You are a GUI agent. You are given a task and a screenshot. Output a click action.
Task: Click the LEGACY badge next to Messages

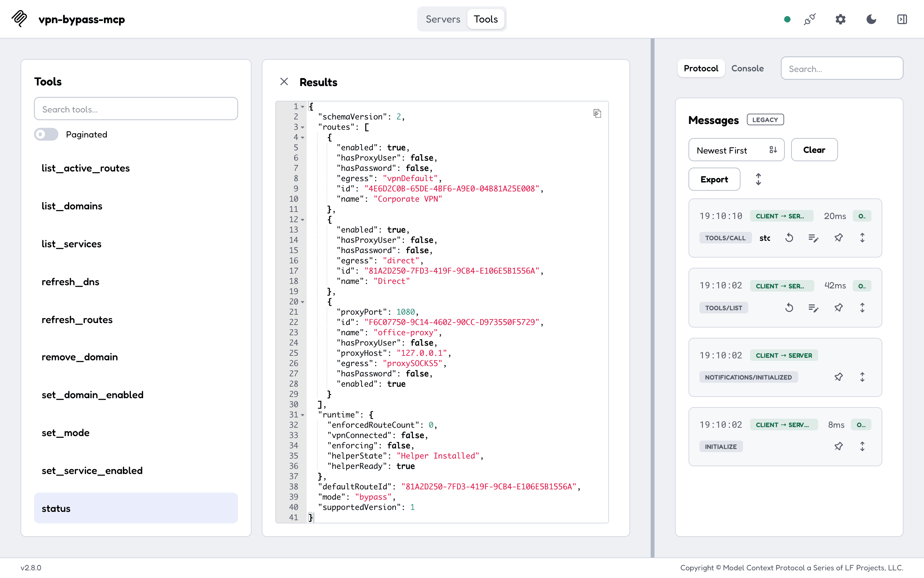(765, 120)
